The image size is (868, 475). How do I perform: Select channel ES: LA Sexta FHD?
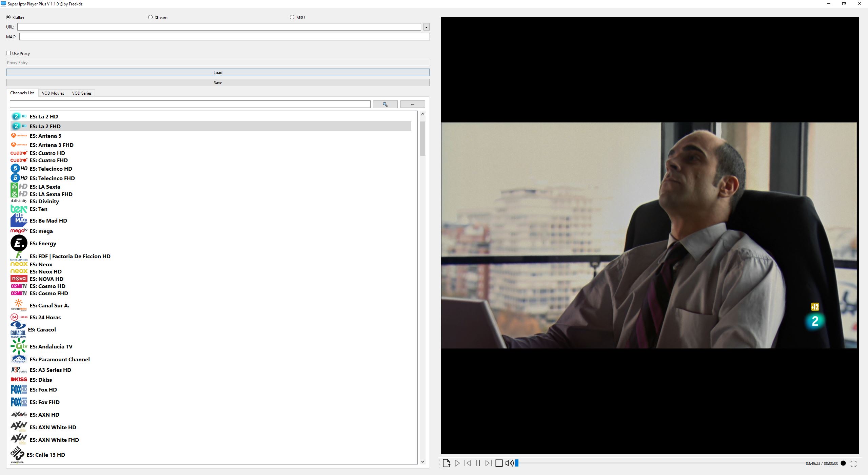coord(211,194)
